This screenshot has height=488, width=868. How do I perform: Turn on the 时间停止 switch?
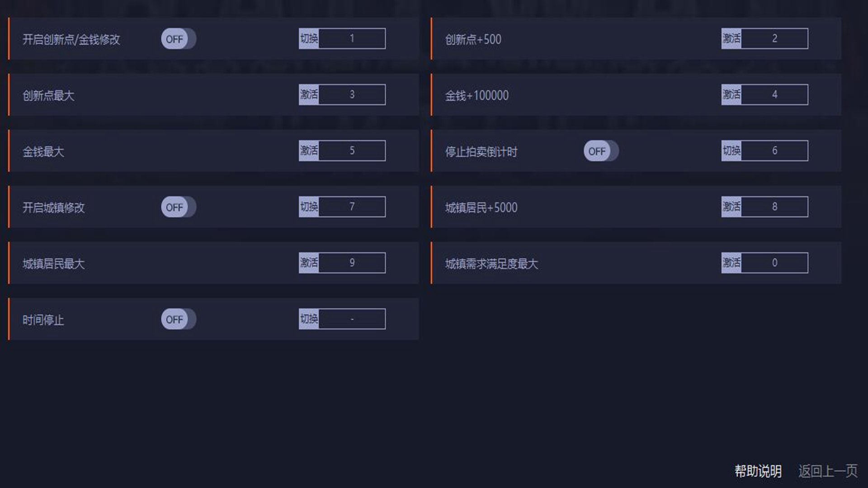(x=178, y=319)
